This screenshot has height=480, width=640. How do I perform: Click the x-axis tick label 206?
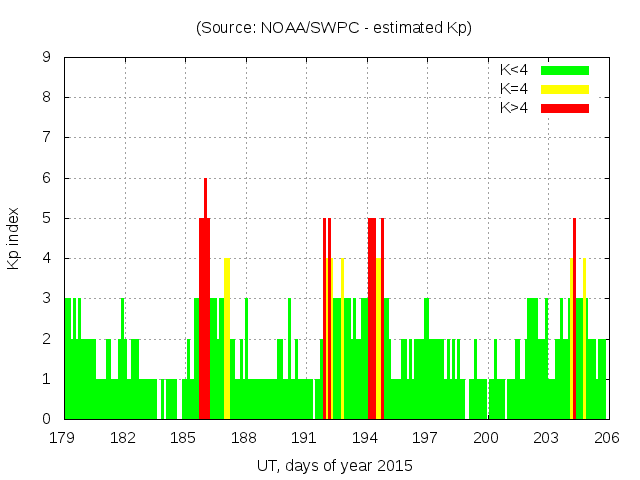[x=606, y=437]
